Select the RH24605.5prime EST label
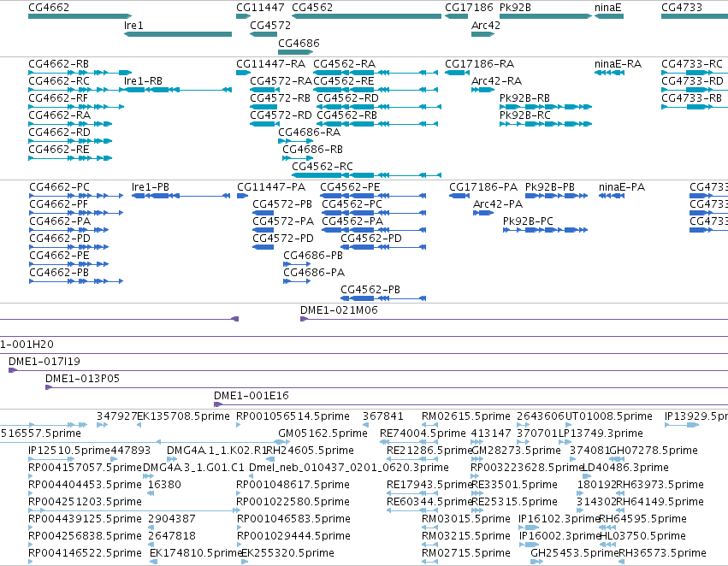 311,451
